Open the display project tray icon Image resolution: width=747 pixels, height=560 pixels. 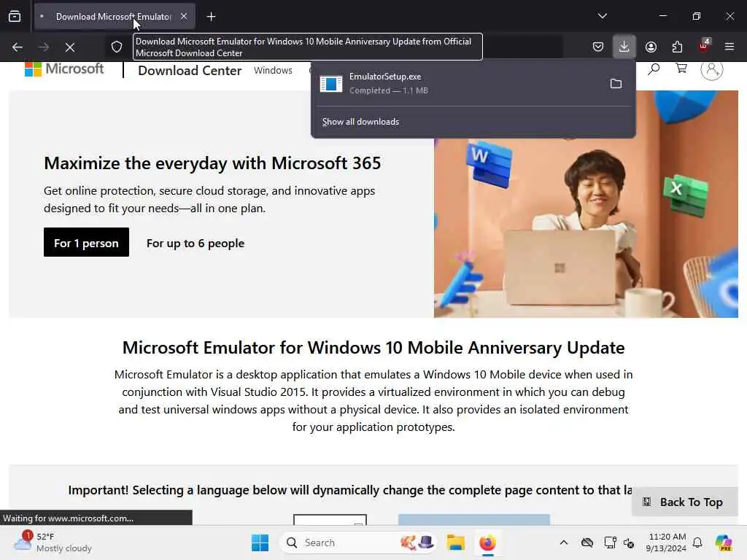point(610,542)
